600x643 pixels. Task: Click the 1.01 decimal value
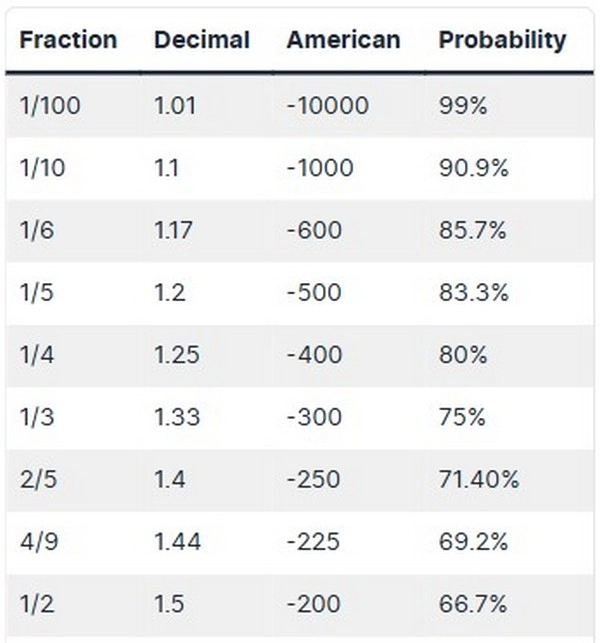(x=175, y=105)
